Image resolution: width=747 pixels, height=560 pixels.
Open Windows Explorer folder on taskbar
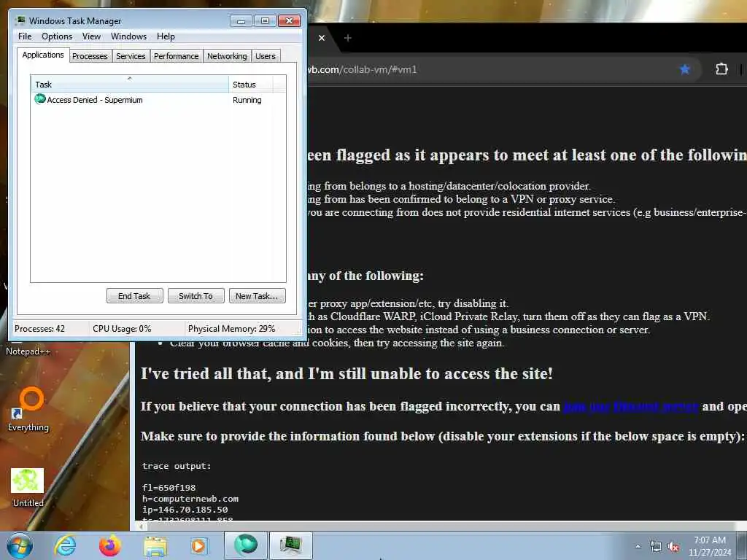pyautogui.click(x=155, y=546)
